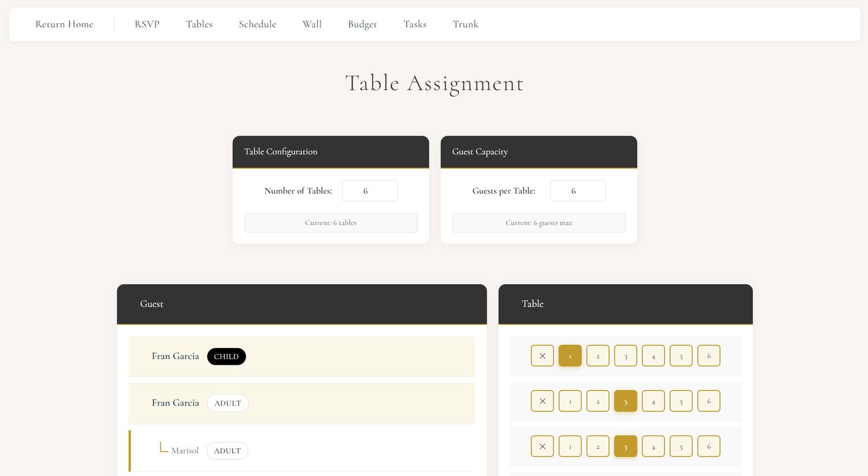Select table 3 for adult Fran Garcia

coord(626,401)
